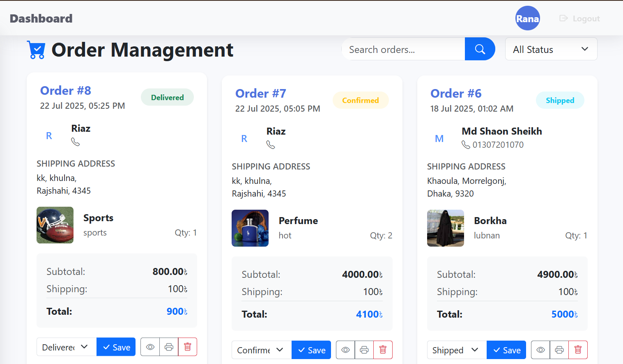The height and width of the screenshot is (364, 623).
Task: Delete Order #6 with trash icon
Action: pyautogui.click(x=578, y=350)
